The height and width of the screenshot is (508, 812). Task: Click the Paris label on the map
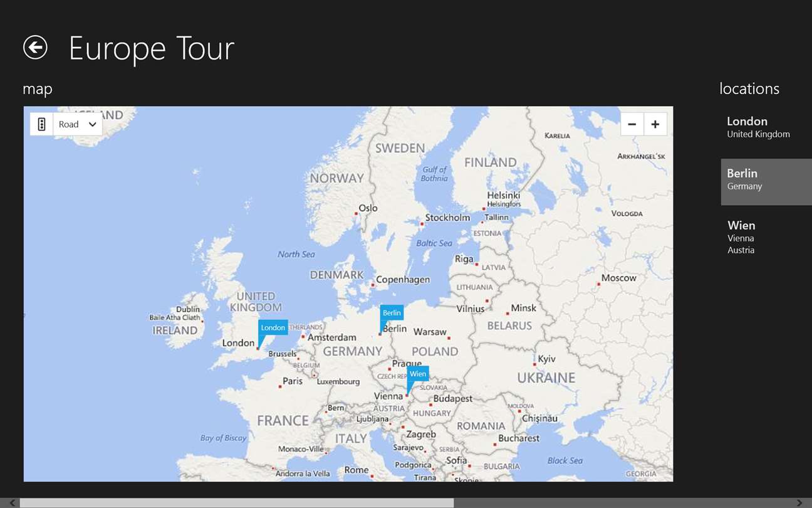coord(292,381)
